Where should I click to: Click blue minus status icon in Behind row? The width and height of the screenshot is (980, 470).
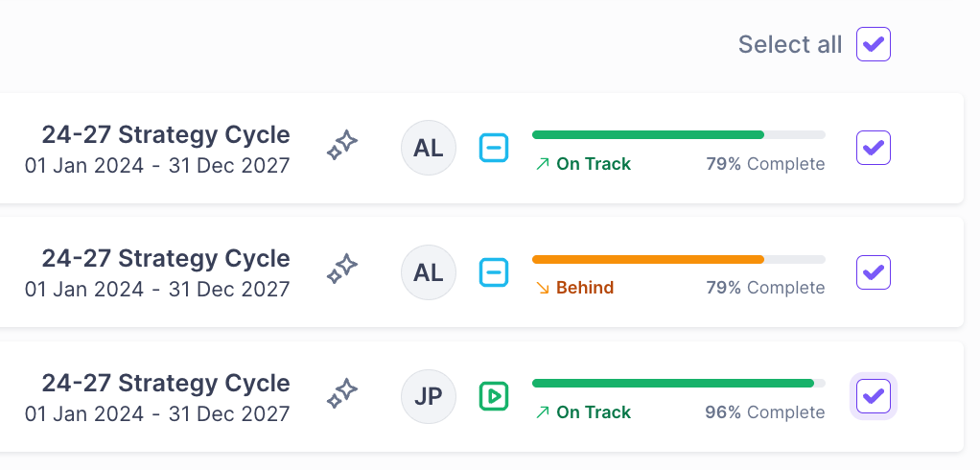[x=494, y=272]
